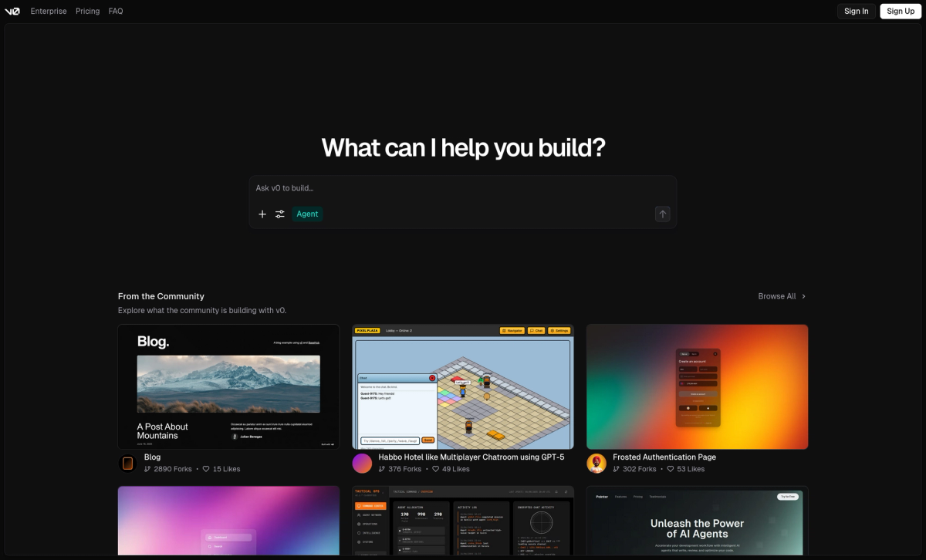Viewport: 926px width, 560px height.
Task: Click the send arrow button
Action: [x=662, y=214]
